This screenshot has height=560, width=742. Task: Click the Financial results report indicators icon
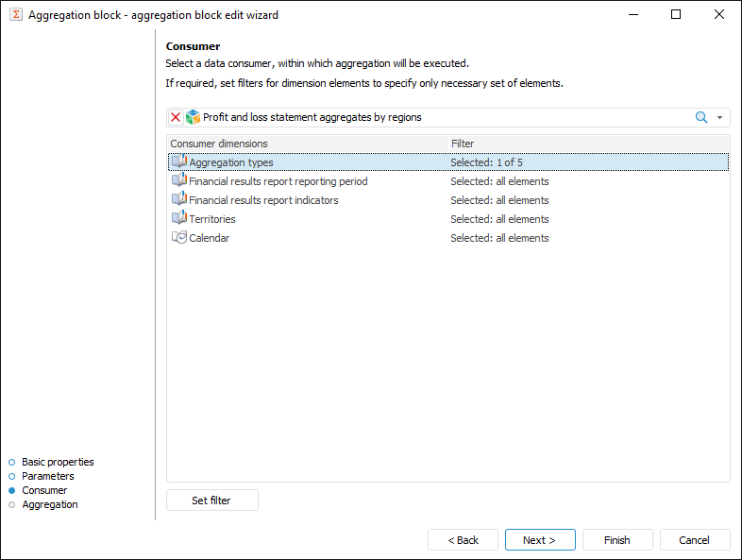coord(179,200)
